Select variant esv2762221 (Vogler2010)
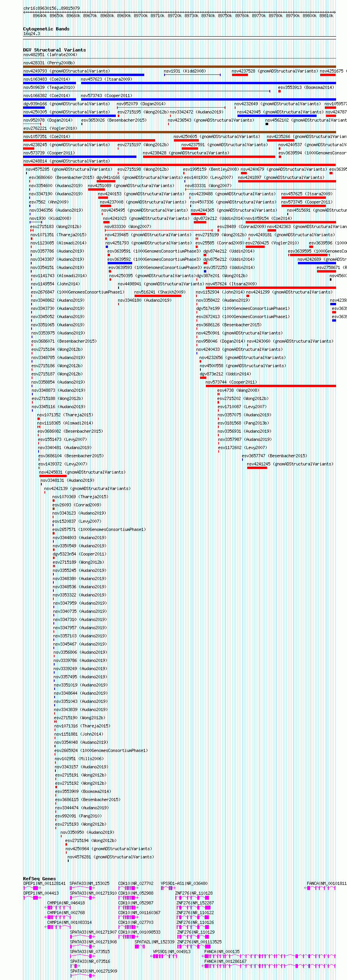 50,128
